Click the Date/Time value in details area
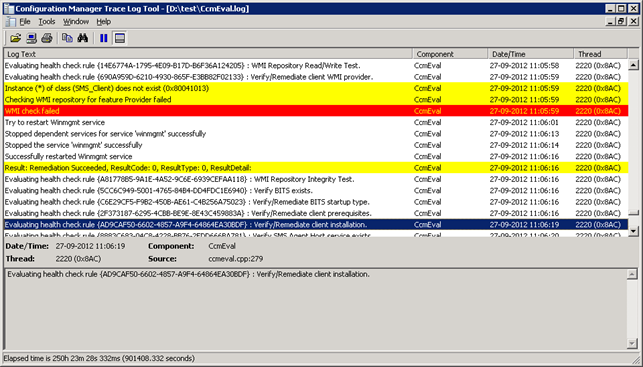 [90, 246]
